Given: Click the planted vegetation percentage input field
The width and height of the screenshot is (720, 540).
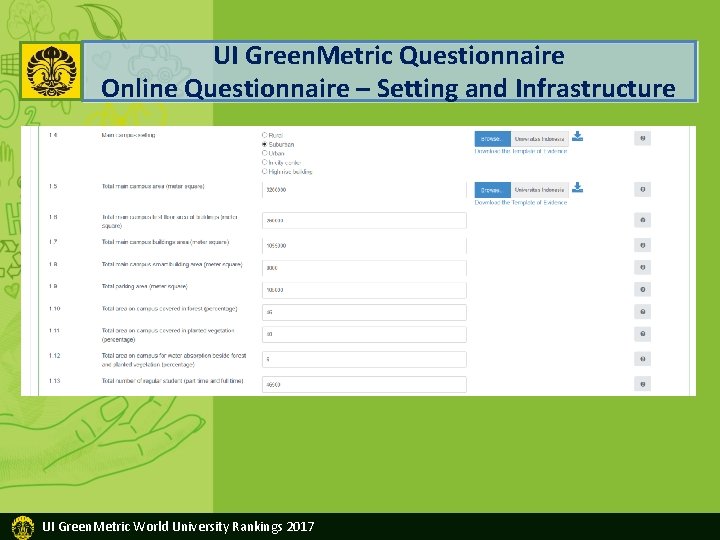Looking at the screenshot, I should (364, 334).
